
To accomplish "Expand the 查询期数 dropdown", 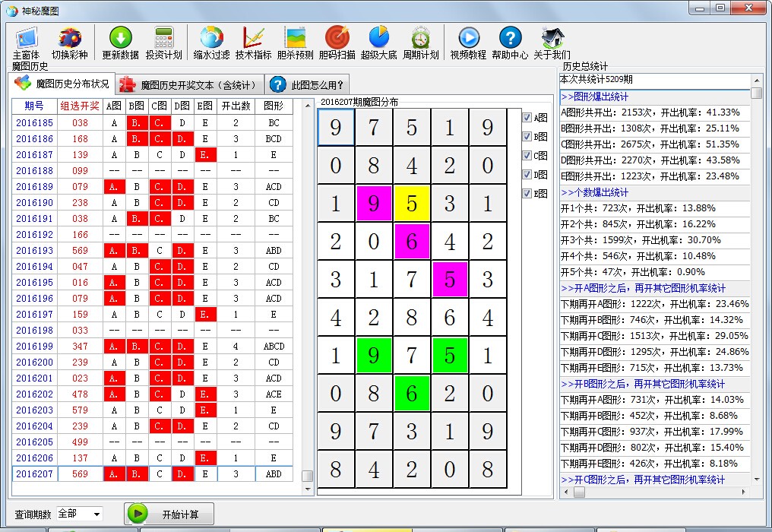I will pyautogui.click(x=96, y=515).
